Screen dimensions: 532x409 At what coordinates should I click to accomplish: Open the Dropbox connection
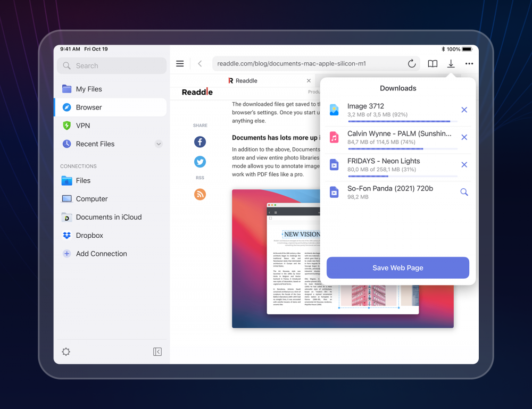(x=111, y=236)
